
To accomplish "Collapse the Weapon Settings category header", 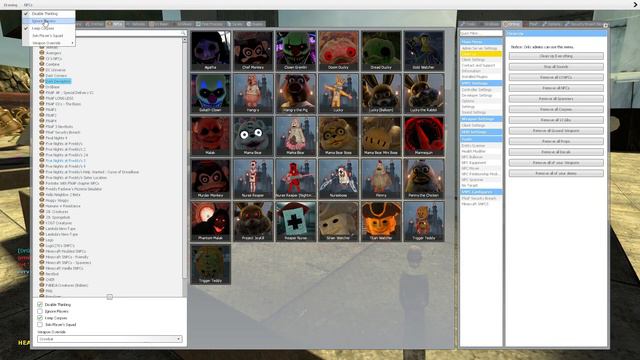I will click(x=481, y=119).
